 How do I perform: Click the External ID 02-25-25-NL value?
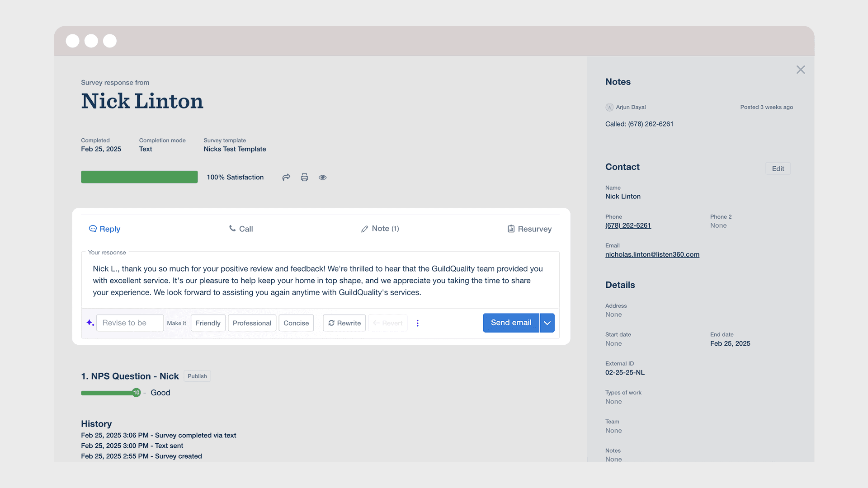tap(625, 372)
